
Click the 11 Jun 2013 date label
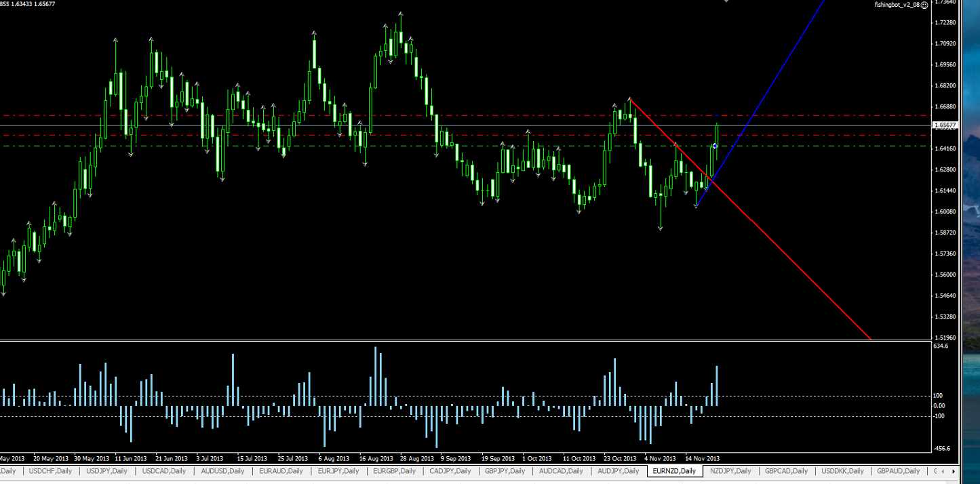[x=131, y=458]
